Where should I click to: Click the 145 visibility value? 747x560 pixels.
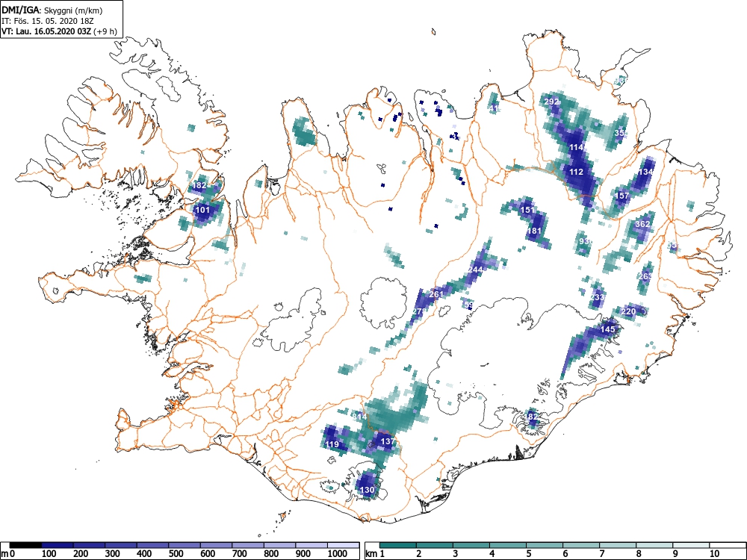tap(607, 329)
